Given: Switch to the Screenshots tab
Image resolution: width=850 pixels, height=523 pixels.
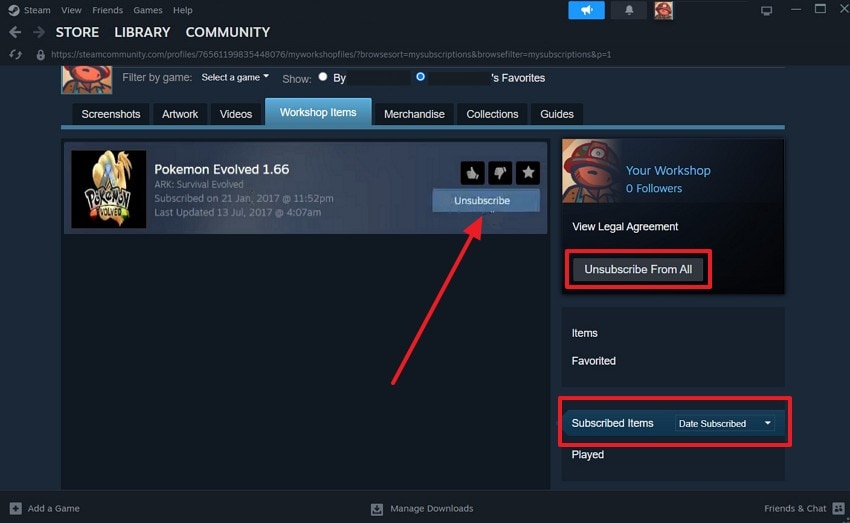Looking at the screenshot, I should point(111,114).
